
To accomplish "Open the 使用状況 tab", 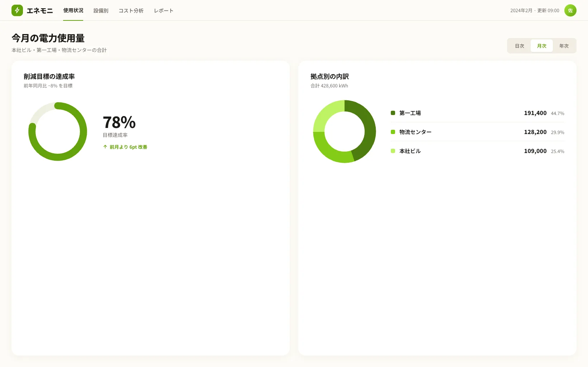I will [73, 10].
